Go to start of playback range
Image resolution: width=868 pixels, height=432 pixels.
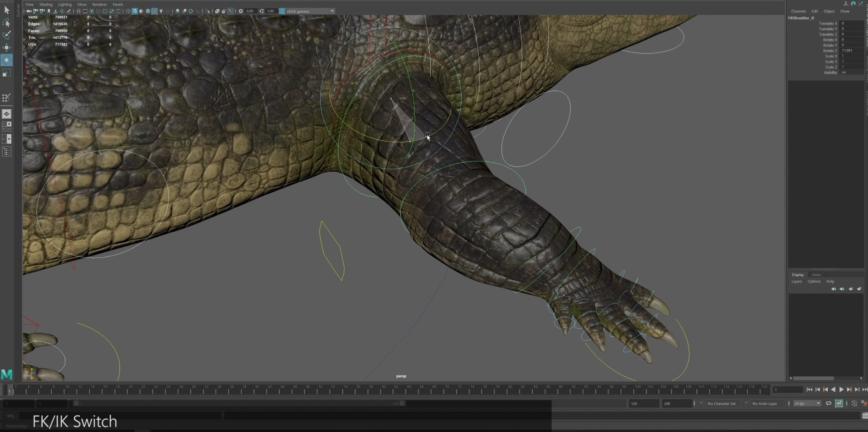pos(809,389)
